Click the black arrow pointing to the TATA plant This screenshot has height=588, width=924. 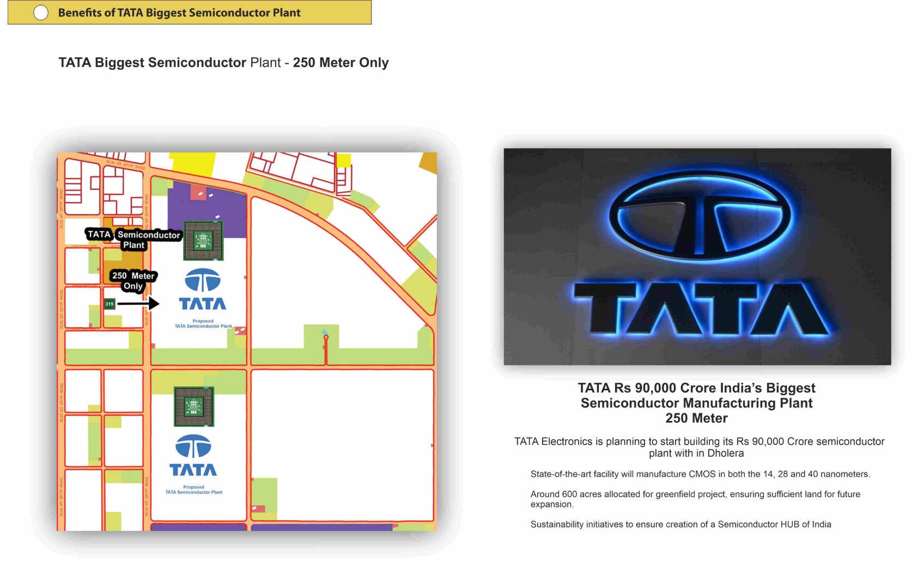pyautogui.click(x=138, y=304)
